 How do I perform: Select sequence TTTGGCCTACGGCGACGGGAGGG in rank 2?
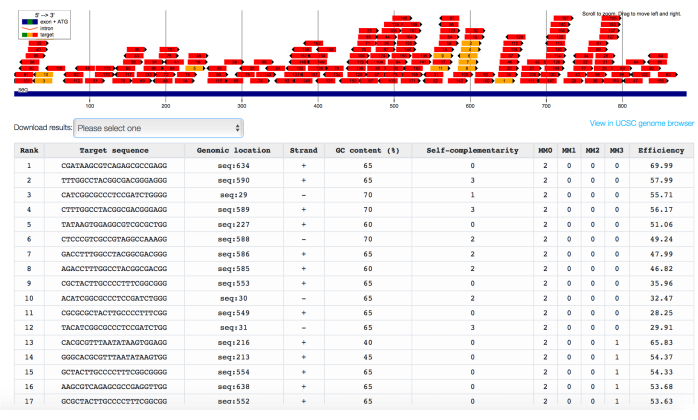pos(114,180)
